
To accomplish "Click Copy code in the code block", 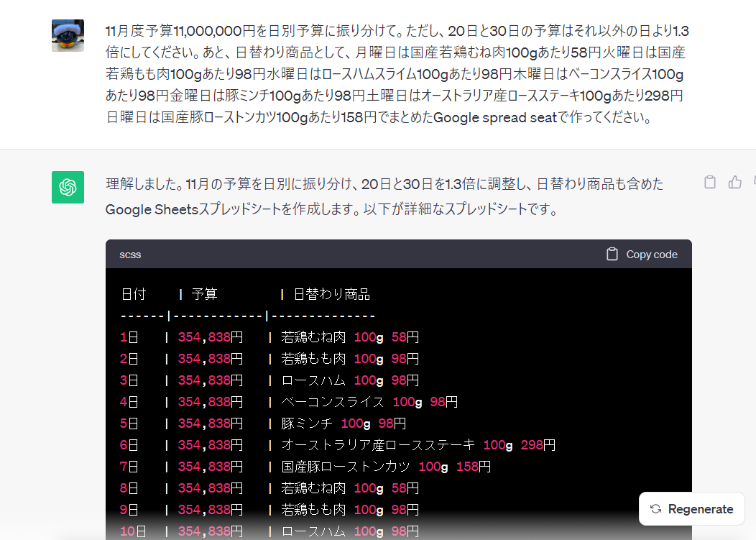I will coord(642,255).
